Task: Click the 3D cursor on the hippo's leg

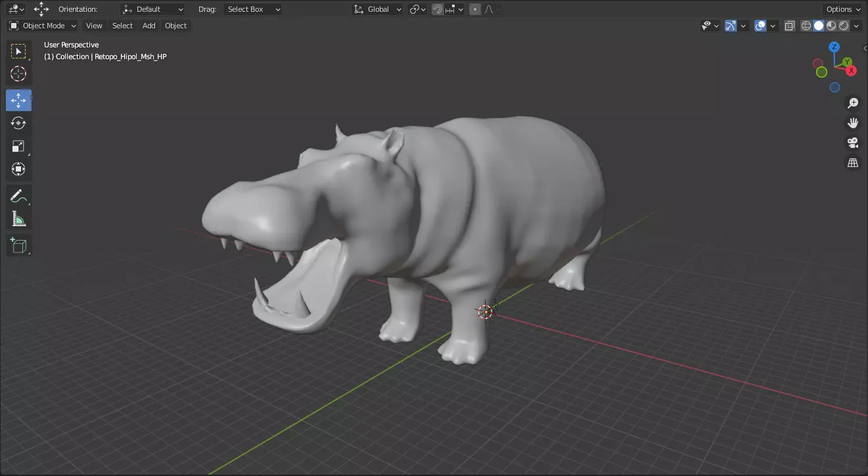Action: [486, 311]
